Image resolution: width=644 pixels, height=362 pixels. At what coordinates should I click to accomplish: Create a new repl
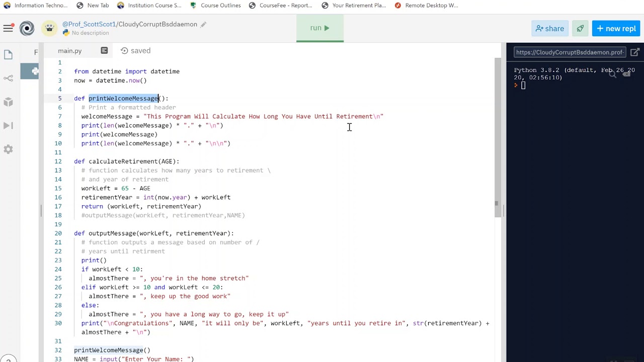[616, 29]
